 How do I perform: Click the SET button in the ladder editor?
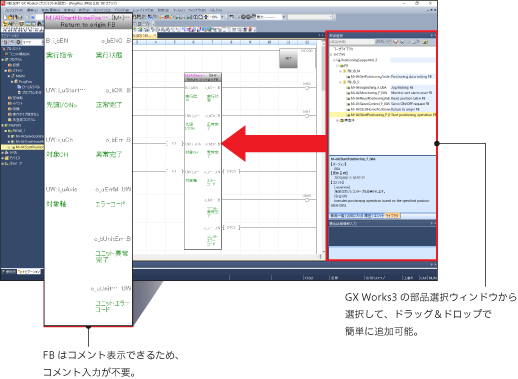point(288,58)
